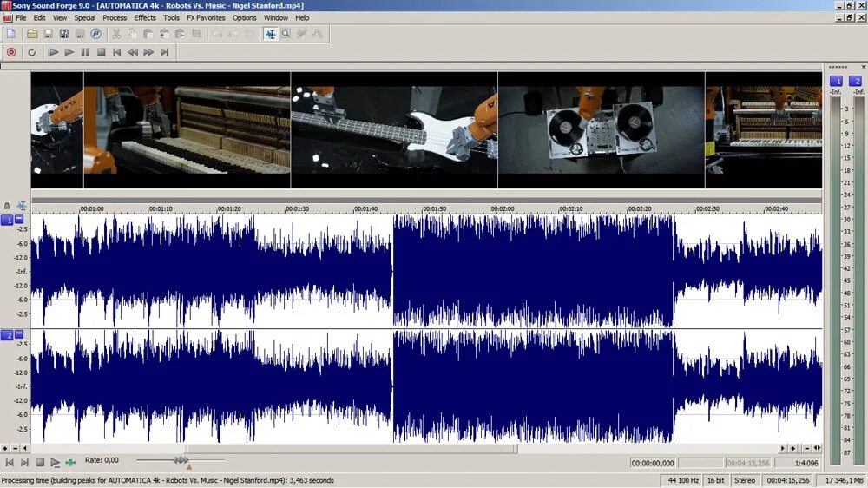Open a file with folder icon
This screenshot has height=488, width=868.
(x=32, y=34)
